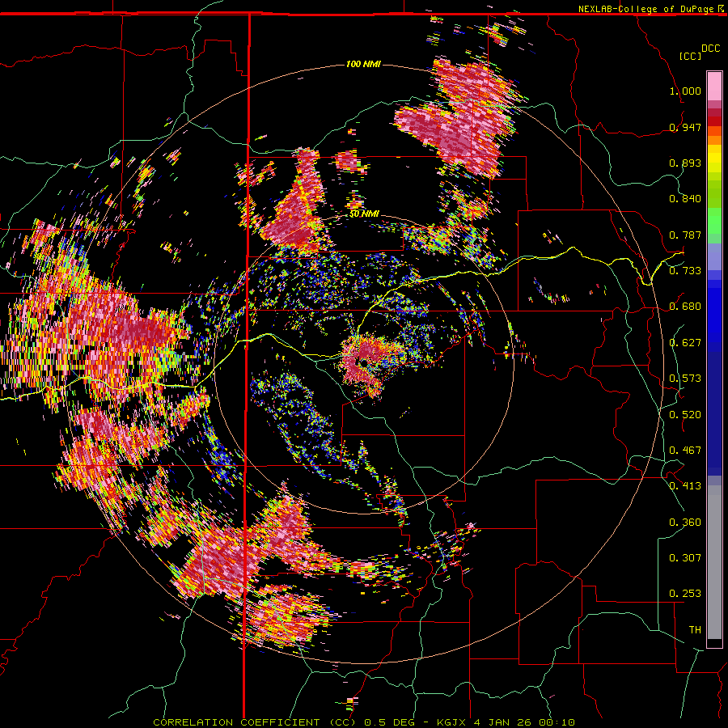Click the 50 NMI range ring label
The width and height of the screenshot is (728, 728).
(364, 214)
